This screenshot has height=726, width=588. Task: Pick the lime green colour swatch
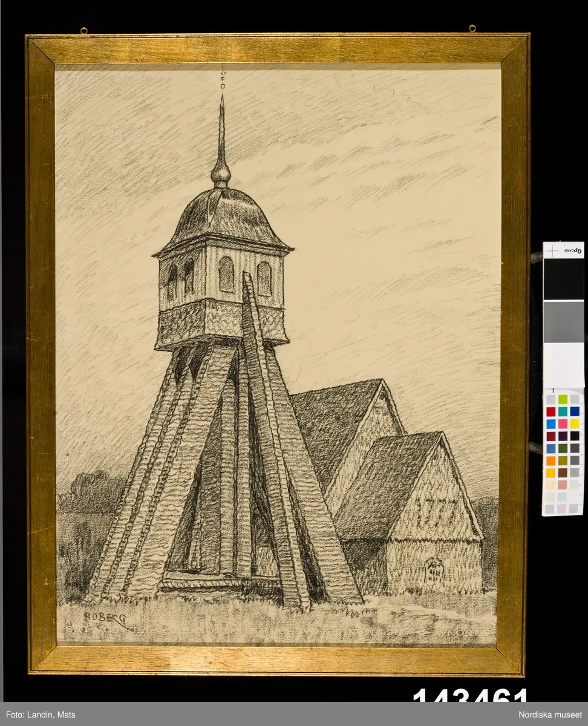tap(563, 399)
